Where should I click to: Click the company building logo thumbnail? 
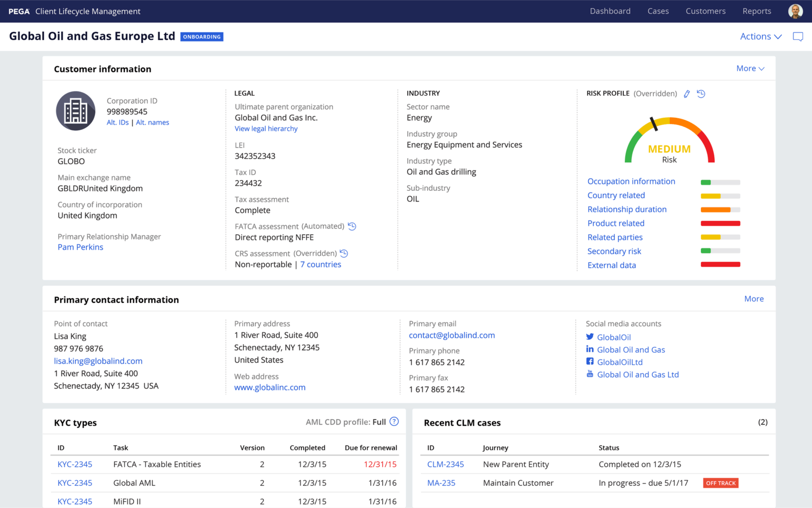click(76, 111)
